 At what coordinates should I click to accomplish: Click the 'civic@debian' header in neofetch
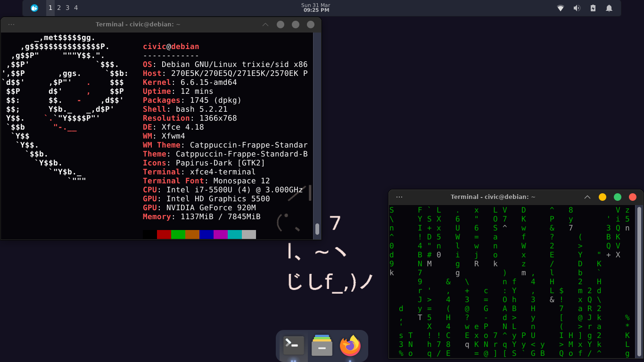pos(171,47)
